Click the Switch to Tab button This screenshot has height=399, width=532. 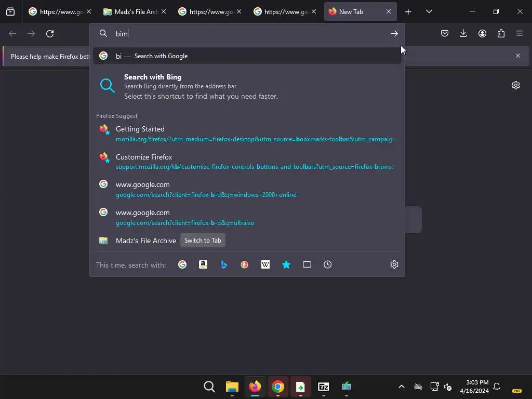(203, 240)
